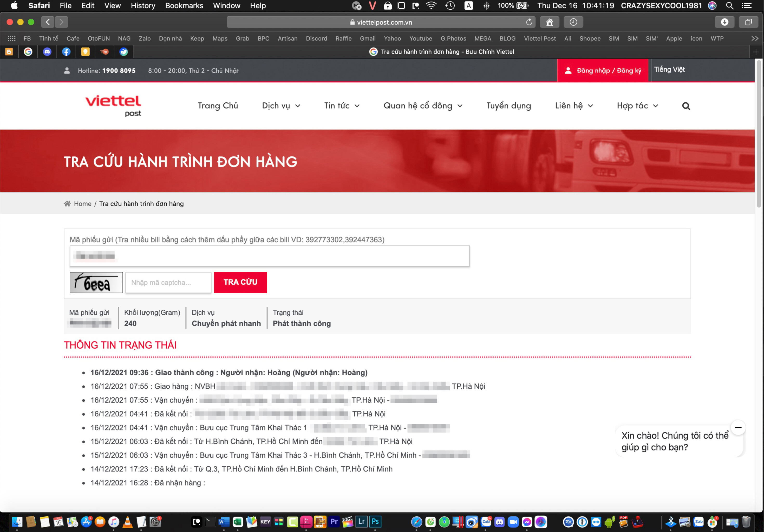Click the captcha image 6eea
Screen dimensions: 764x532
(x=96, y=282)
